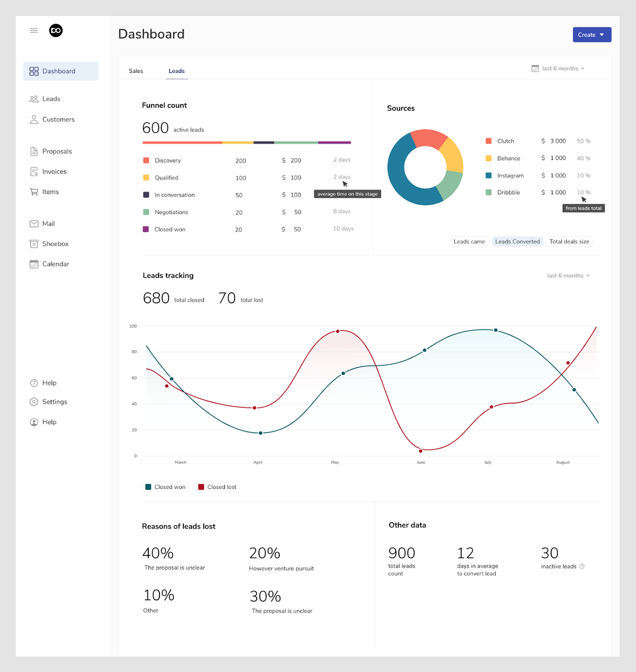Click the hamburger menu icon

pos(34,31)
